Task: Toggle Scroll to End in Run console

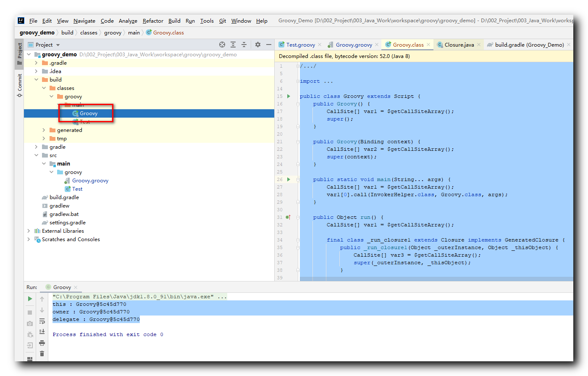Action: point(42,332)
